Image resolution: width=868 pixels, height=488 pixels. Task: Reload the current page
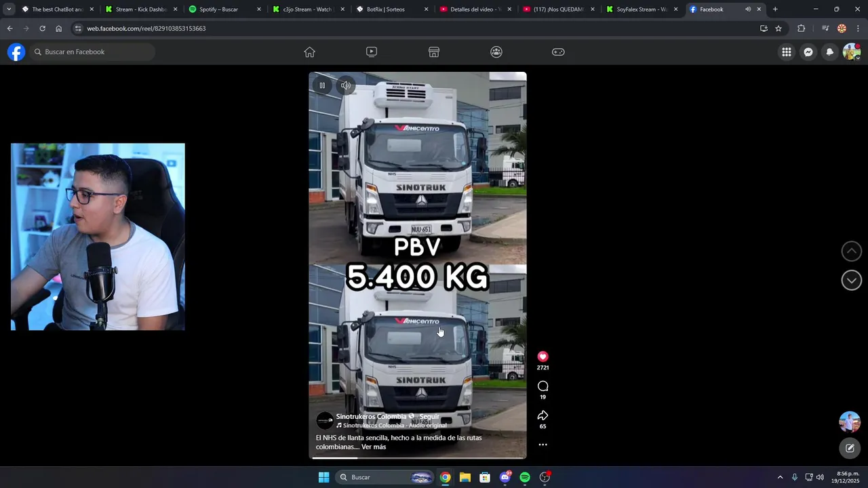42,28
